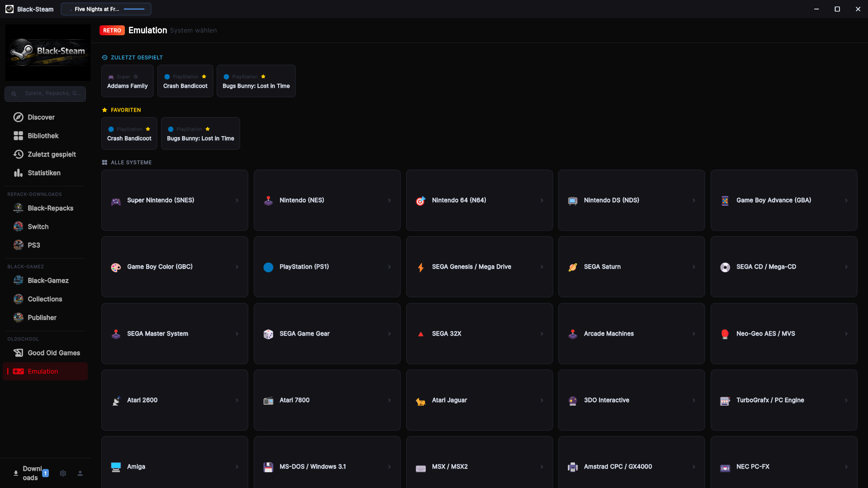Open MSX / MSX2 system card
868x488 pixels.
[479, 462]
